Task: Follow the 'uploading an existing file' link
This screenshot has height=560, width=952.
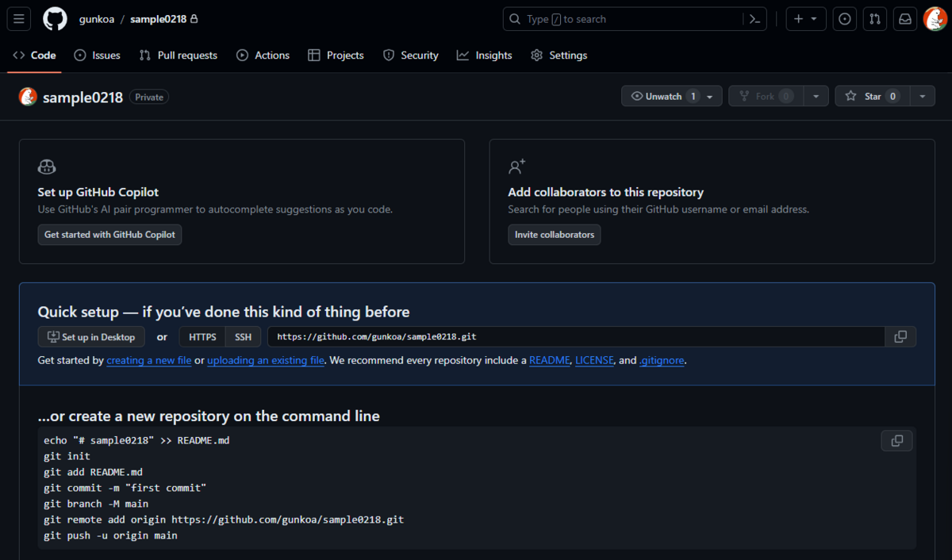Action: pos(266,360)
